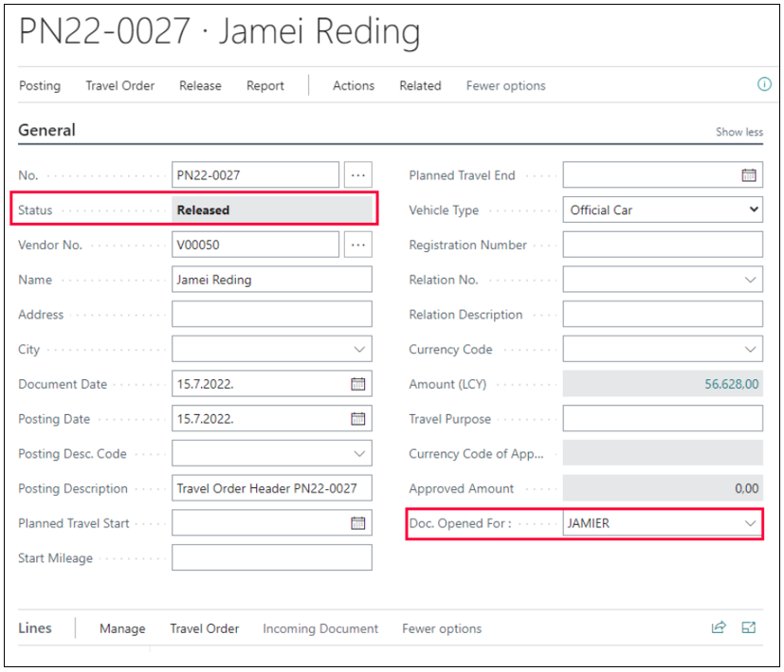Viewport: 784px width, 672px height.
Task: Open calendar picker for Document Date
Action: coord(358,384)
